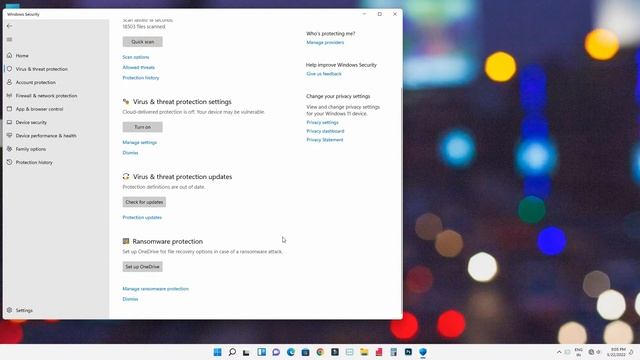
Task: Open Privacy dashboard link
Action: [x=325, y=131]
